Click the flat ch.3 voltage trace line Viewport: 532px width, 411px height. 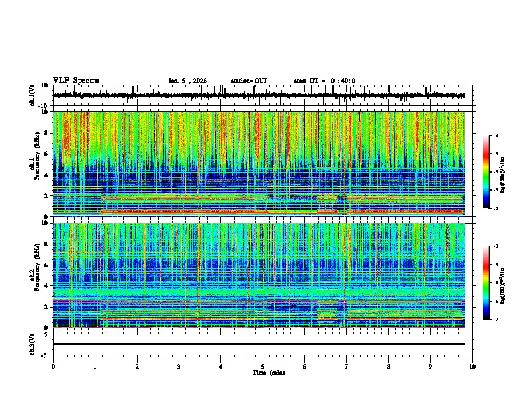pos(259,344)
